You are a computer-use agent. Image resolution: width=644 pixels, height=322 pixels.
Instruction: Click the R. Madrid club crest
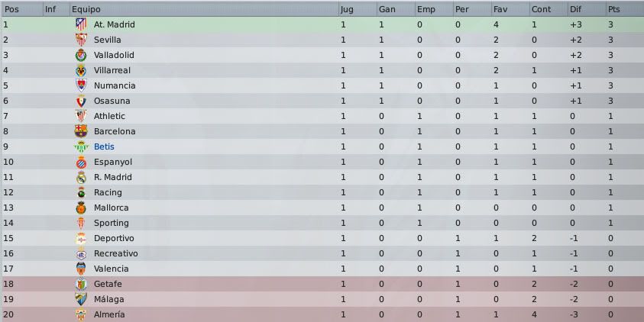pyautogui.click(x=81, y=177)
